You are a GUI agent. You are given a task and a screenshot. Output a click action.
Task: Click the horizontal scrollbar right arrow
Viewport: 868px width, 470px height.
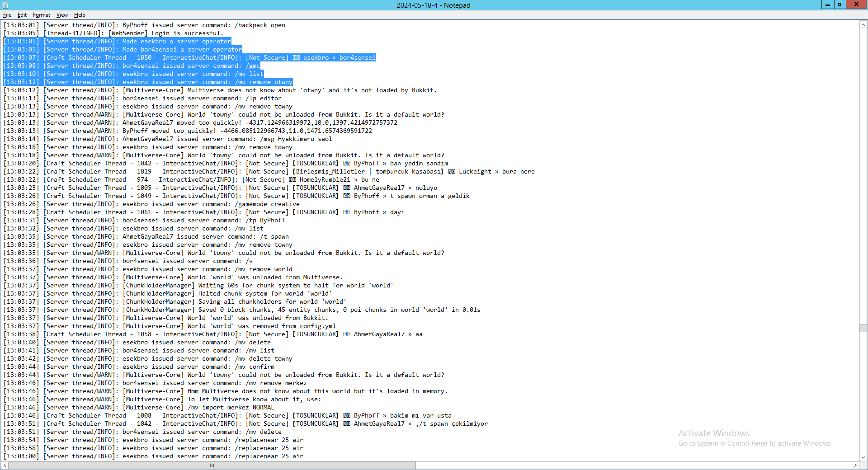point(855,465)
